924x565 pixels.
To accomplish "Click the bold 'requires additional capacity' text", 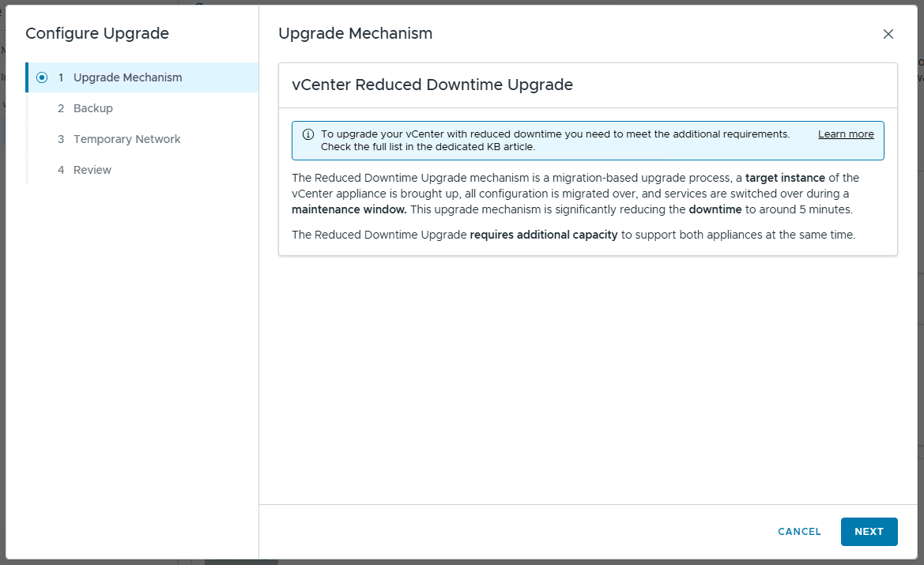I will [x=543, y=235].
